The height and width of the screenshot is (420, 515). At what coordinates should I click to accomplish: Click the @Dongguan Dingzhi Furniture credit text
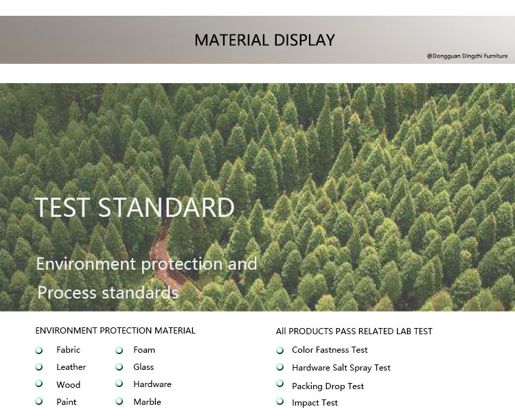point(467,56)
